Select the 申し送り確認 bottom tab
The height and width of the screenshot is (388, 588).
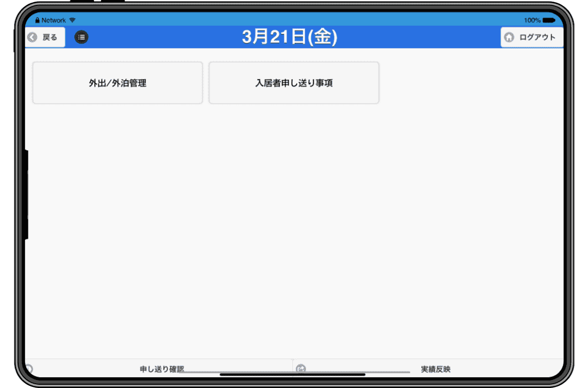coord(159,369)
